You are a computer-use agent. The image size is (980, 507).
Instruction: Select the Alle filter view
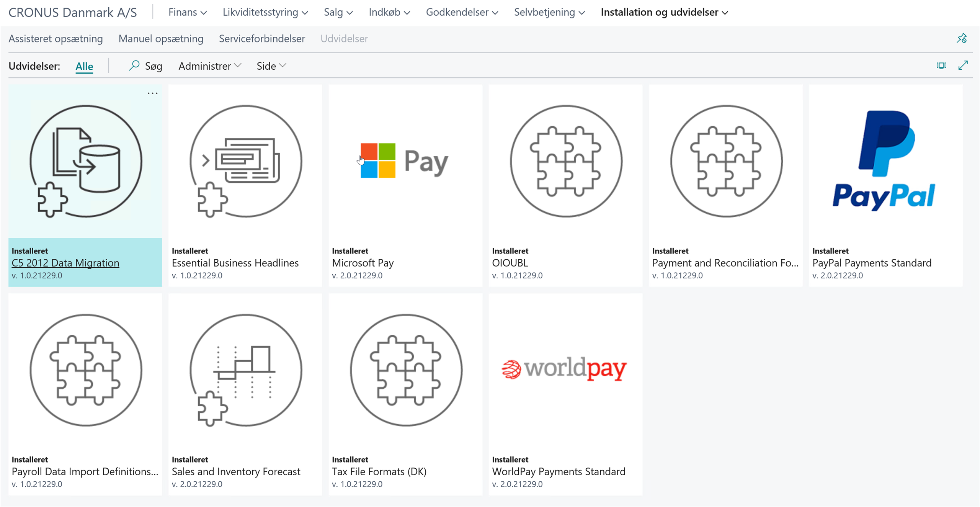84,66
